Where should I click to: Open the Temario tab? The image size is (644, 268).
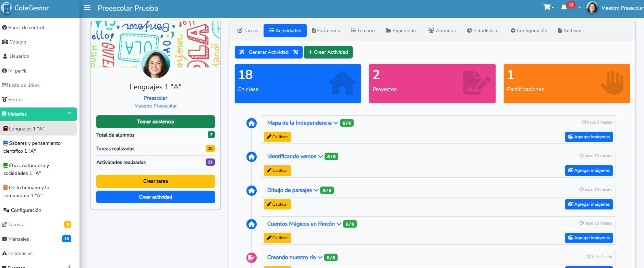363,30
